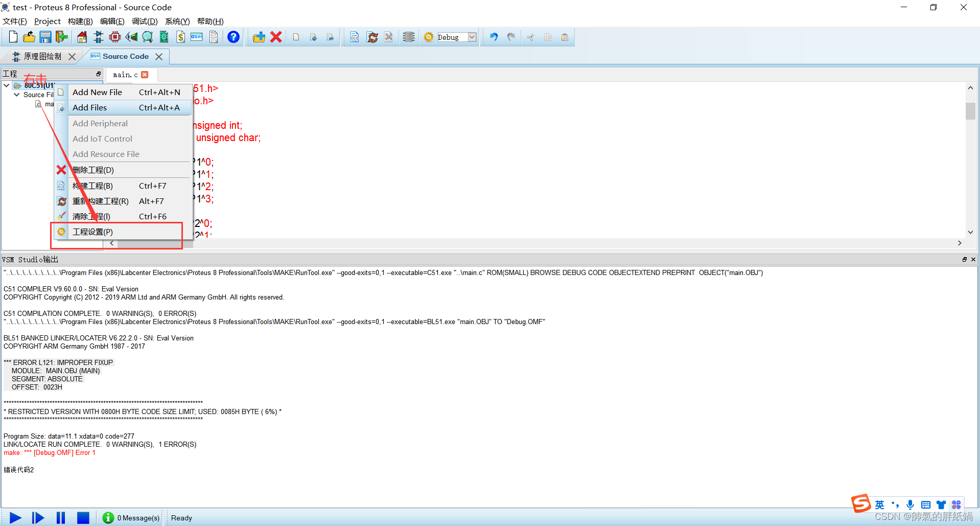The height and width of the screenshot is (526, 980).
Task: Click the blue Undo arrow
Action: pos(494,37)
